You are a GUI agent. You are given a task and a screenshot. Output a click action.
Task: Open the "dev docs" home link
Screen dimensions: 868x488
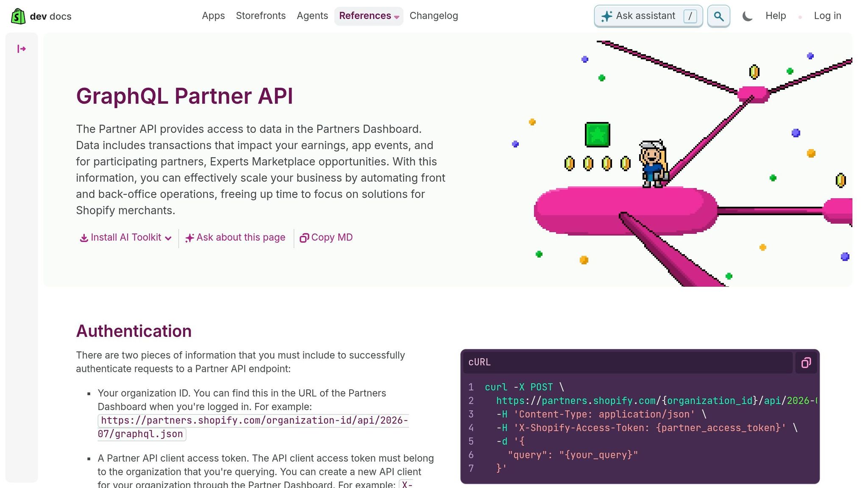pyautogui.click(x=50, y=16)
